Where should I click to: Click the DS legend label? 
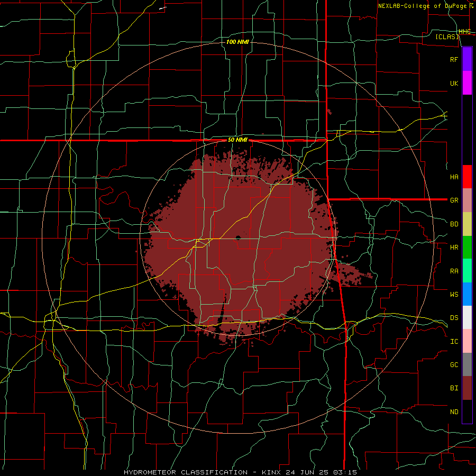pyautogui.click(x=454, y=317)
